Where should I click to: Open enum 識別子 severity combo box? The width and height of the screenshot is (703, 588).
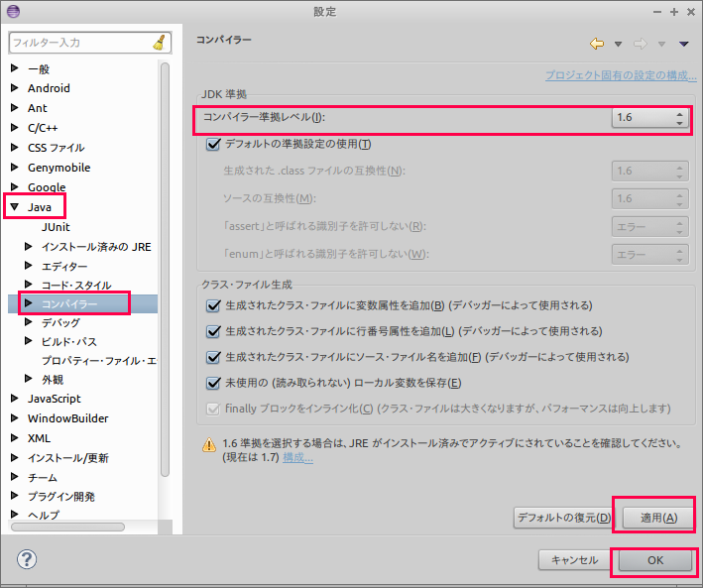pyautogui.click(x=650, y=254)
